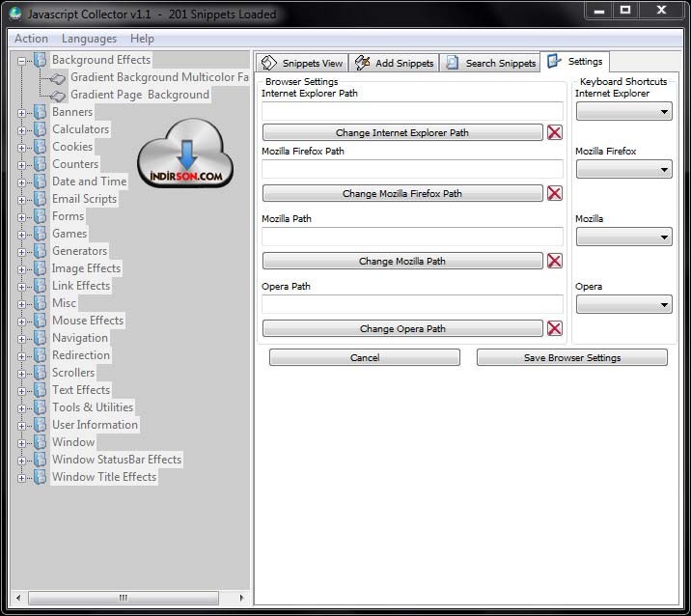Click the tree horizontal scrollbar thumb
Screen dimensions: 691x616
124,598
